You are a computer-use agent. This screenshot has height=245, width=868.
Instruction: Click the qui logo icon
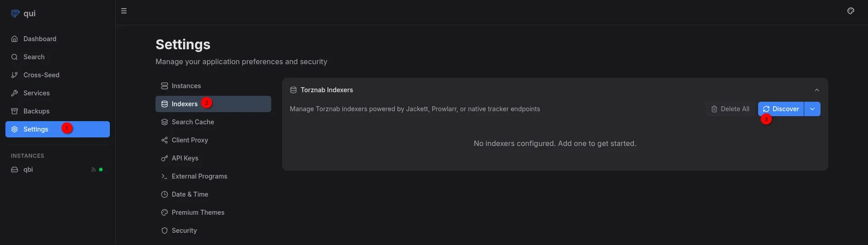pyautogui.click(x=15, y=14)
